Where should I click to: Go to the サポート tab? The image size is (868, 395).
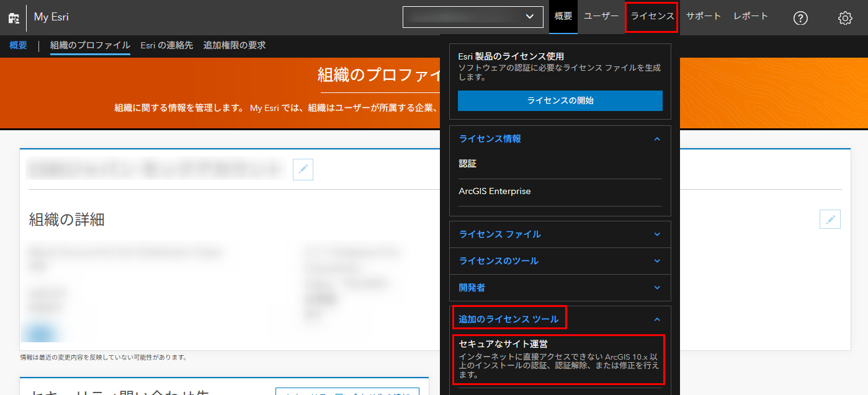704,16
